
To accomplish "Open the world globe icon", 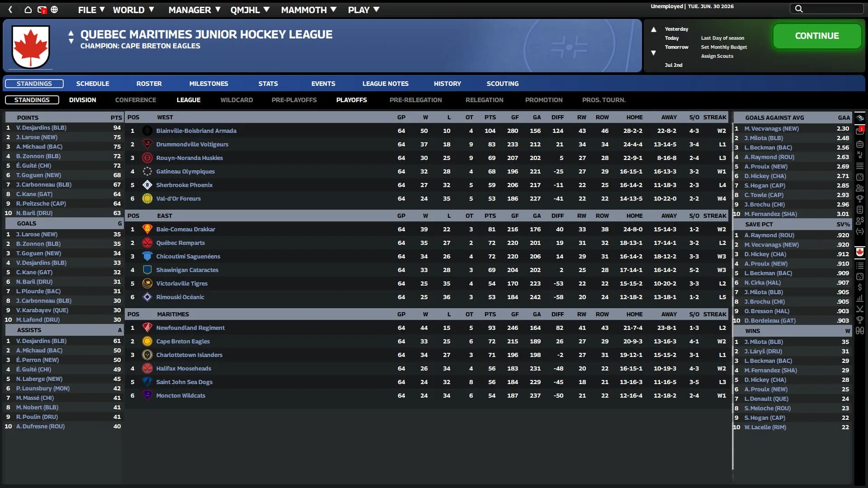I will tap(54, 9).
